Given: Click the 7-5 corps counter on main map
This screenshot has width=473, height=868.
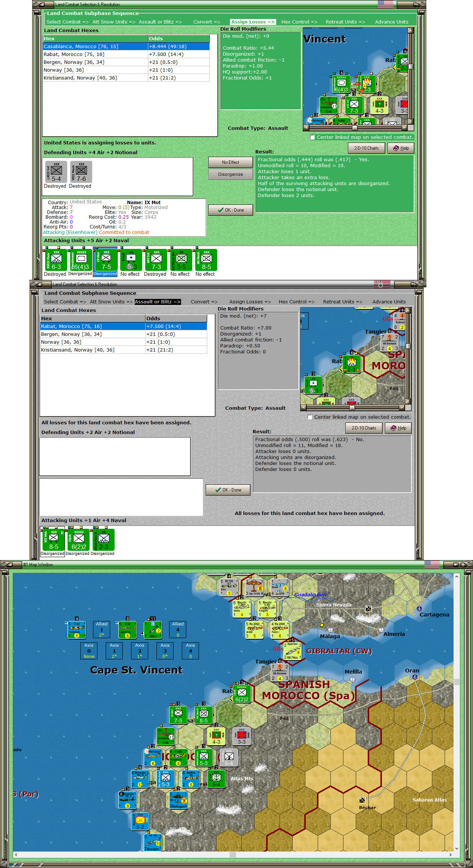Looking at the screenshot, I should pos(178,715).
